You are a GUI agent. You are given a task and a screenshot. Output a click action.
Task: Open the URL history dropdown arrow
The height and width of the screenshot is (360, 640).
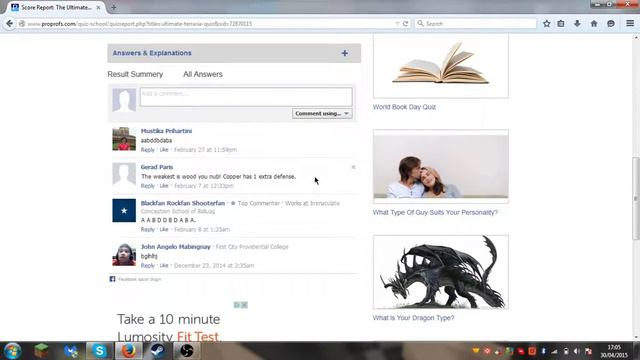(397, 24)
